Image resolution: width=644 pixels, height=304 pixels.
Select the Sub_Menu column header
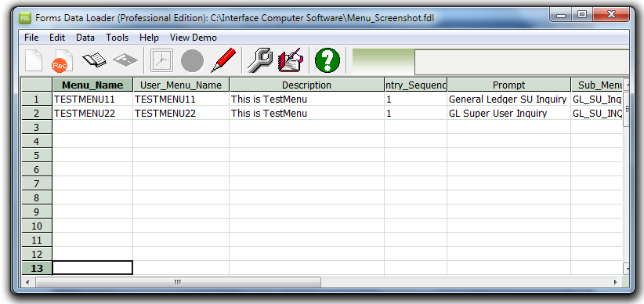597,85
